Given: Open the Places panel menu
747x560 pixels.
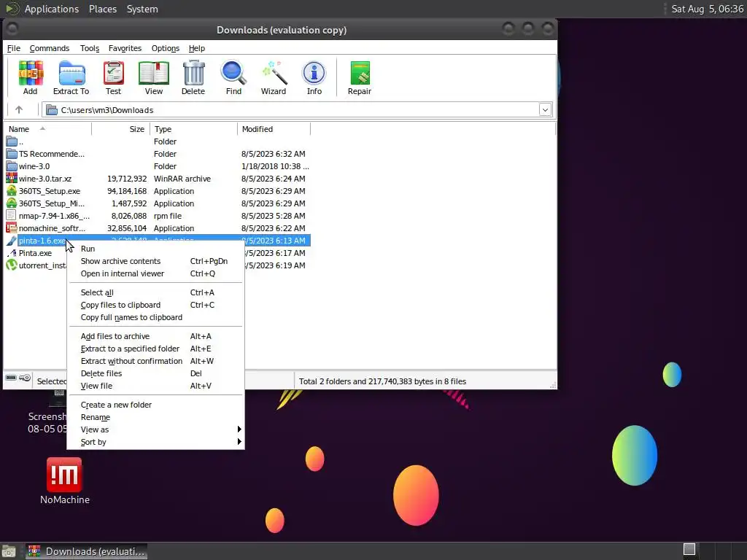Looking at the screenshot, I should click(x=103, y=9).
